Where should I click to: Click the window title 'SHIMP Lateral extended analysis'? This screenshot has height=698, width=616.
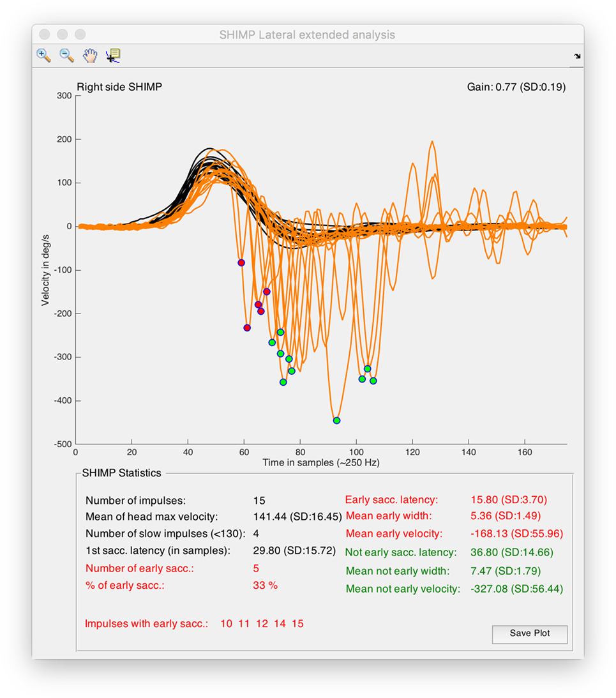[x=307, y=34]
